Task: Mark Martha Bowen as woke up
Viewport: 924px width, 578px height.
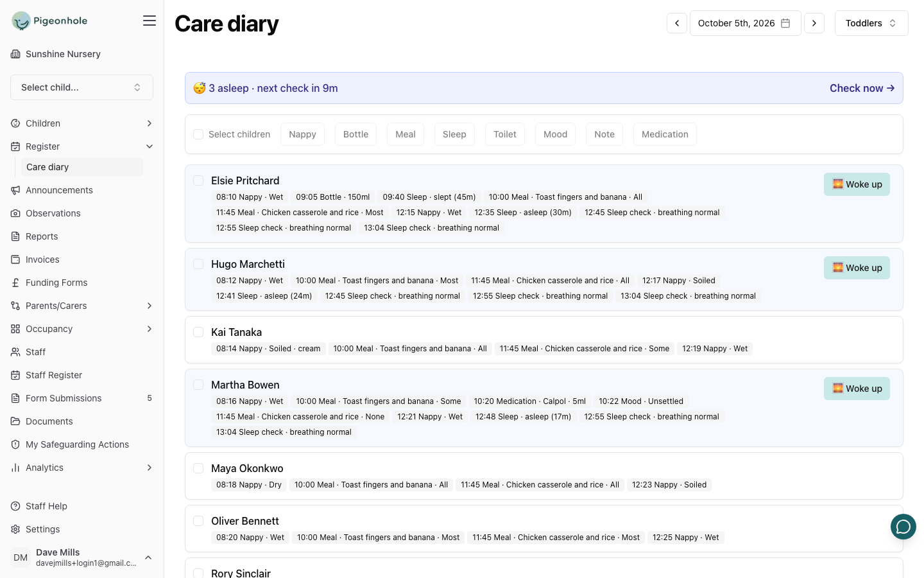Action: point(857,389)
